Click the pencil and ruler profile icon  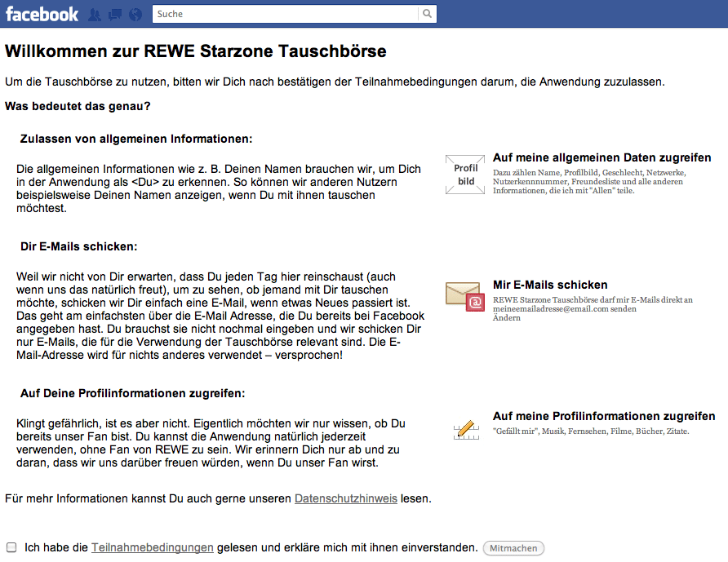(x=466, y=430)
